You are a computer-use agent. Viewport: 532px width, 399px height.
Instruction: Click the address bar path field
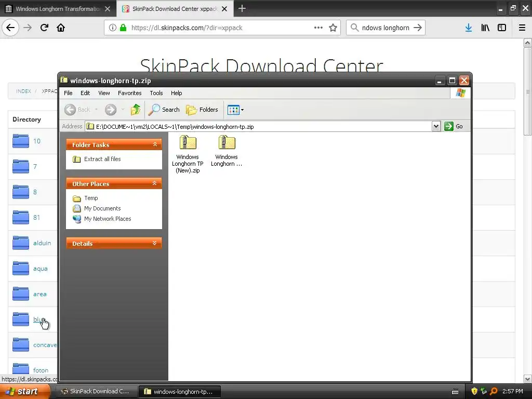[x=258, y=127]
